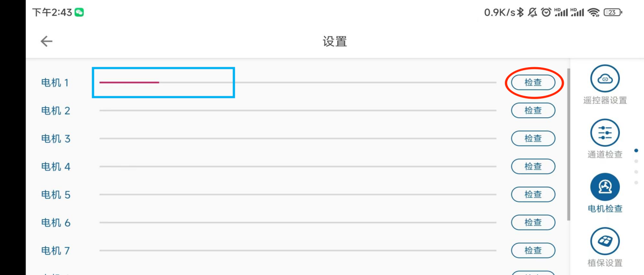Open plant protection settings (植保设置) icon
The width and height of the screenshot is (644, 275).
[605, 242]
